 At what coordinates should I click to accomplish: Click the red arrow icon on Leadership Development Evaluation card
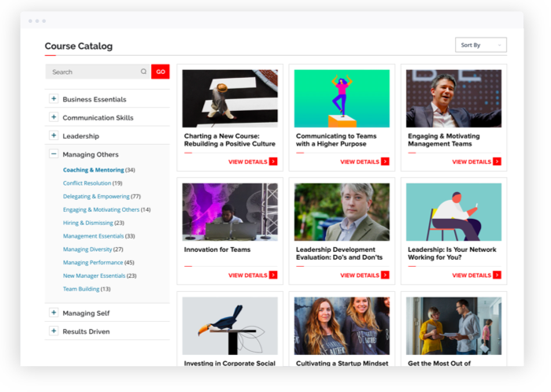(x=385, y=275)
